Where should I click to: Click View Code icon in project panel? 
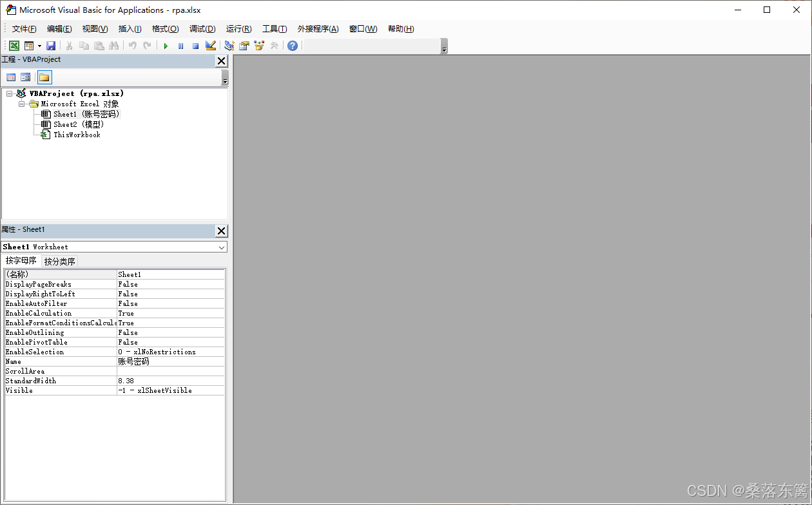(11, 77)
